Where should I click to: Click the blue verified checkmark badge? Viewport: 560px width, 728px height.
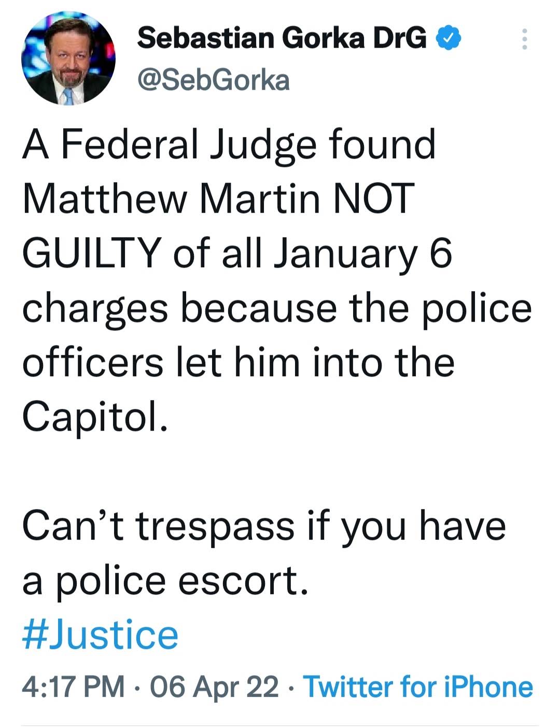click(x=449, y=38)
